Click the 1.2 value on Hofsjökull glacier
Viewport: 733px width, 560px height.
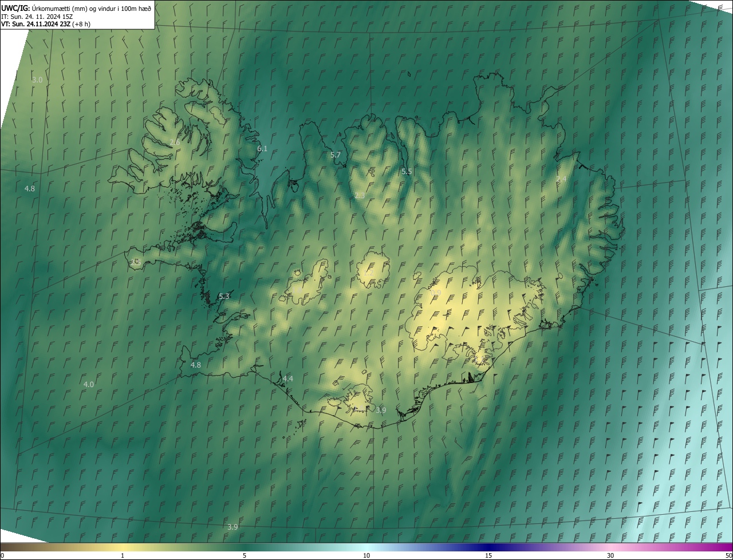[x=368, y=273]
